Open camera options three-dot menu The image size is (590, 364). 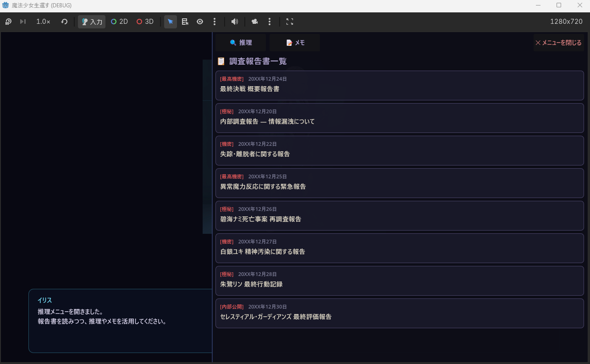tap(270, 22)
